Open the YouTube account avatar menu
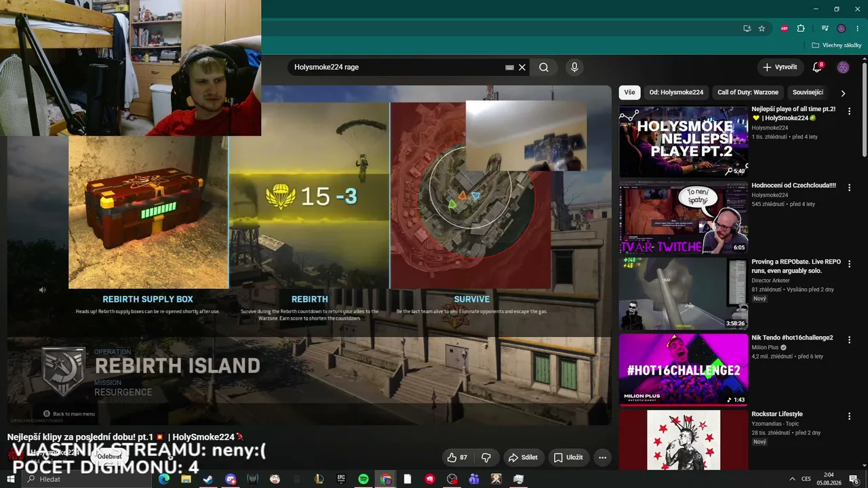Image resolution: width=868 pixels, height=488 pixels. click(x=843, y=67)
